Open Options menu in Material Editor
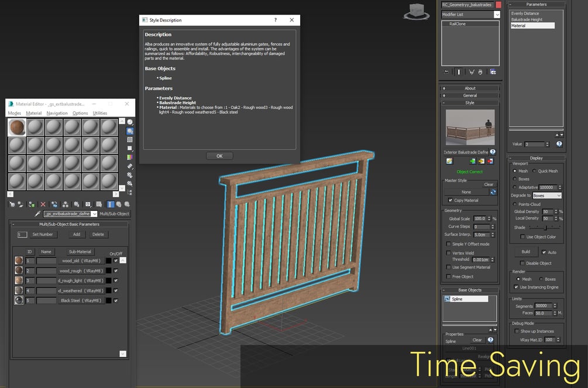Image resolution: width=588 pixels, height=388 pixels. pos(80,113)
